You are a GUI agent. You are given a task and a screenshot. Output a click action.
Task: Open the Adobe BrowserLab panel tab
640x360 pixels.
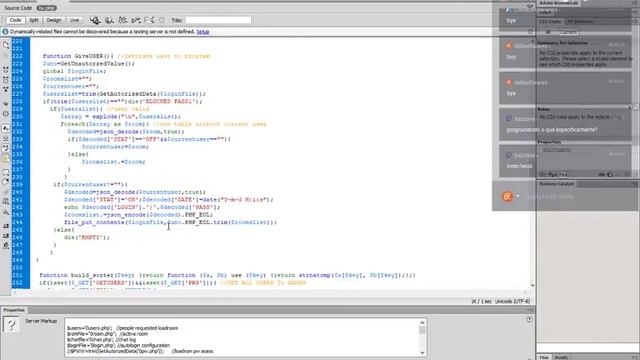tap(558, 3)
